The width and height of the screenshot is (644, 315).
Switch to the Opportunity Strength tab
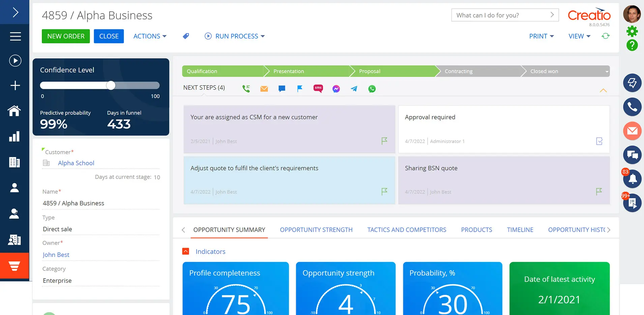click(316, 230)
